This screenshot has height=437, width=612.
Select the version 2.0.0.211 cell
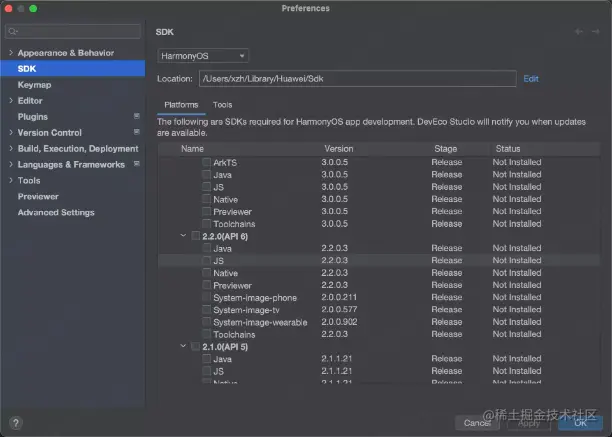coord(339,297)
